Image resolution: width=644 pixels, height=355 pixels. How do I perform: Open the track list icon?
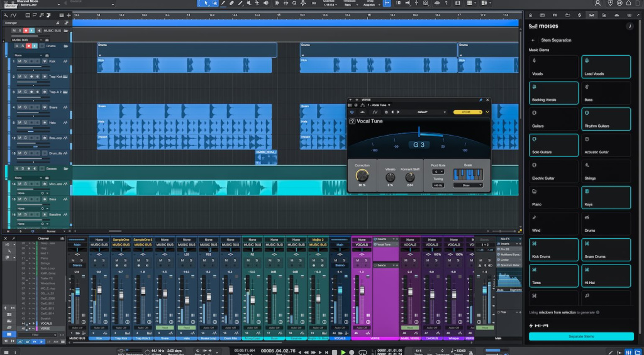[62, 15]
